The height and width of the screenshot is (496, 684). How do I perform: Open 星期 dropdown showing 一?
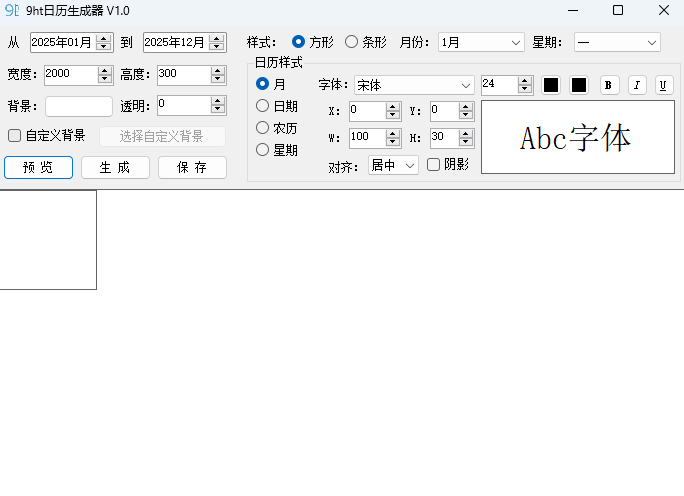click(617, 42)
